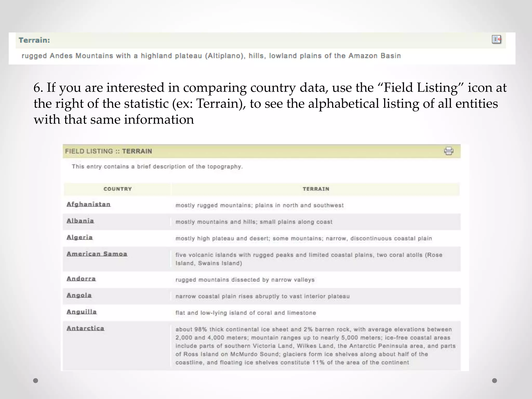Open the Afghanistan country link
The height and width of the screenshot is (399, 532).
[89, 204]
